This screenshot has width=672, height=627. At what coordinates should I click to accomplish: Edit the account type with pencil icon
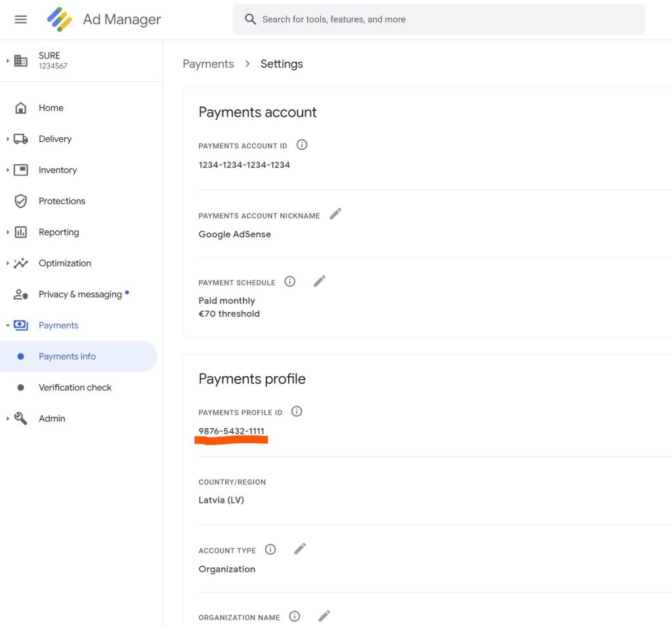coord(300,549)
